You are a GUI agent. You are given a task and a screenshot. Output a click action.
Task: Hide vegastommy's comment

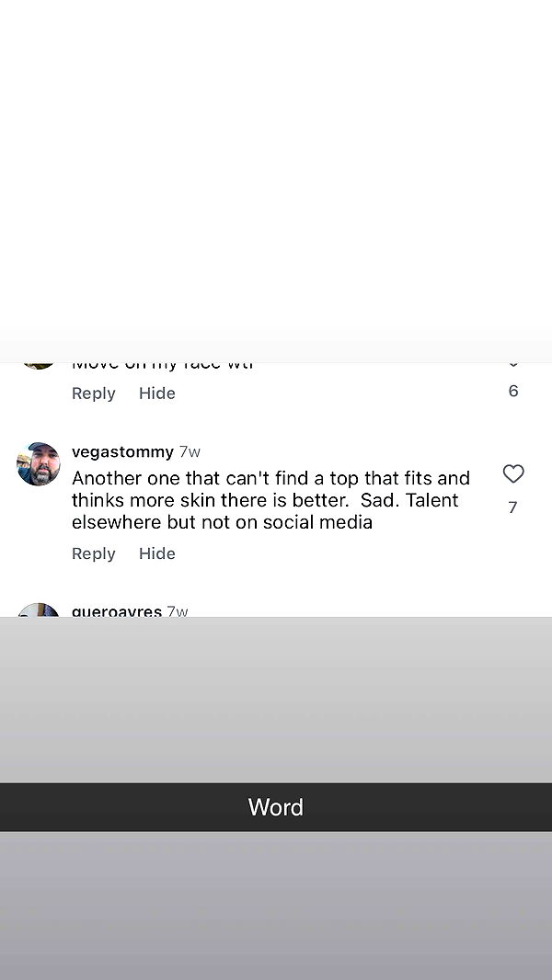pyautogui.click(x=157, y=553)
